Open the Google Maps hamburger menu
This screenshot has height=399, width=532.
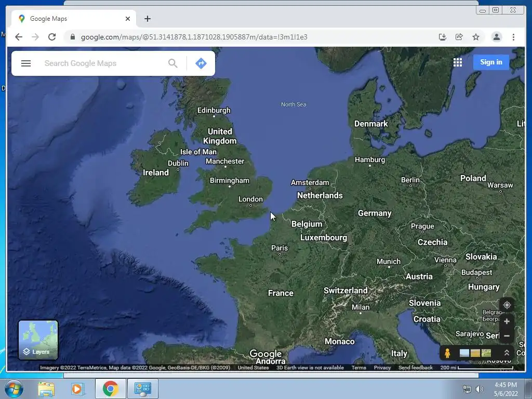26,63
